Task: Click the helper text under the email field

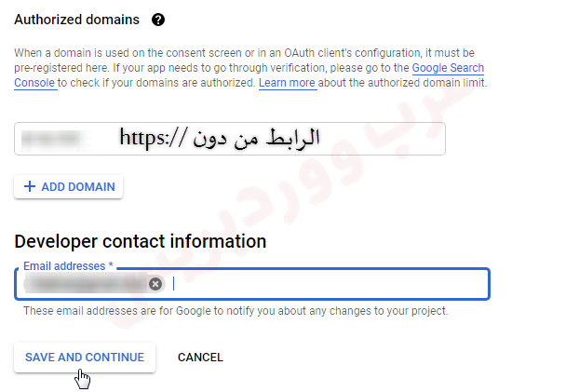Action: 236,311
